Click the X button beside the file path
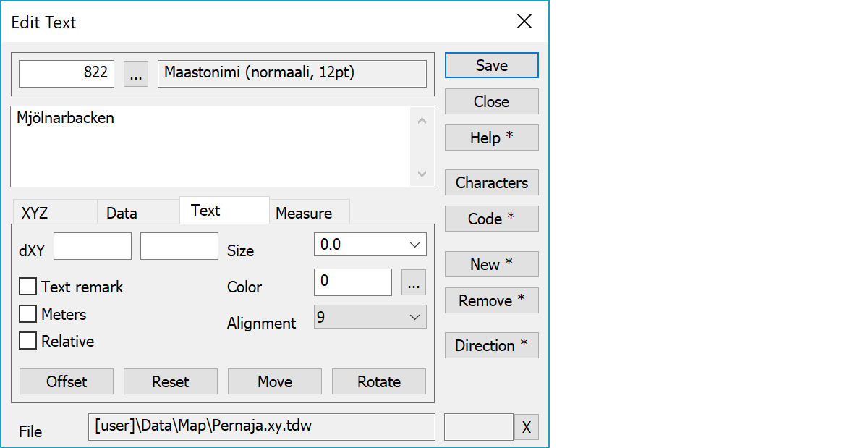Viewport: 868px width, 448px height. [526, 428]
